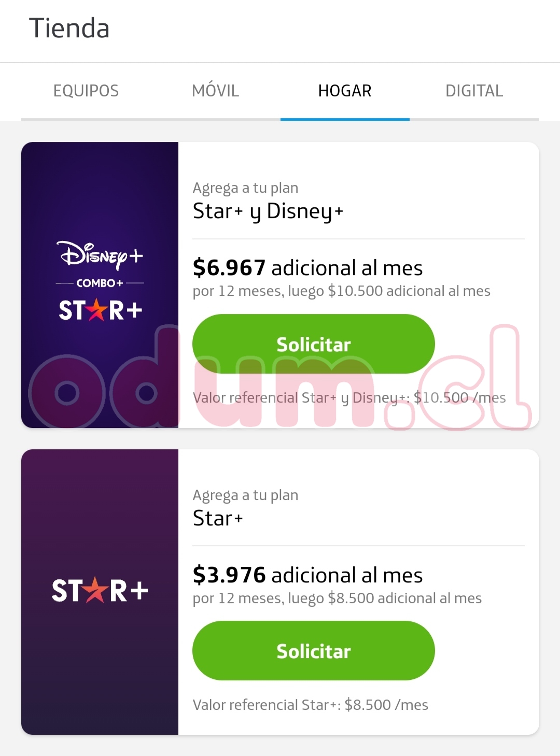The image size is (560, 756).
Task: Click the Star+ logo below COMBO+ label
Action: coord(100,310)
